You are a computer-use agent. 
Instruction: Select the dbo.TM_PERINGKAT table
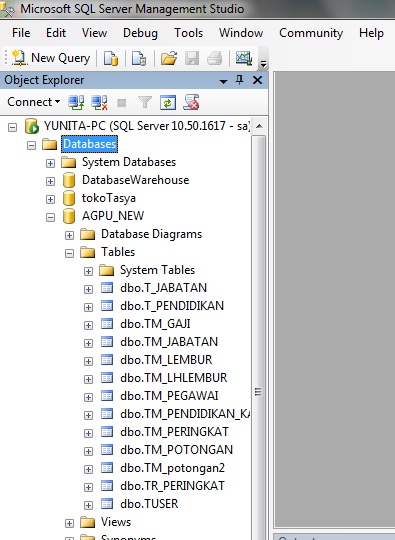pos(174,432)
